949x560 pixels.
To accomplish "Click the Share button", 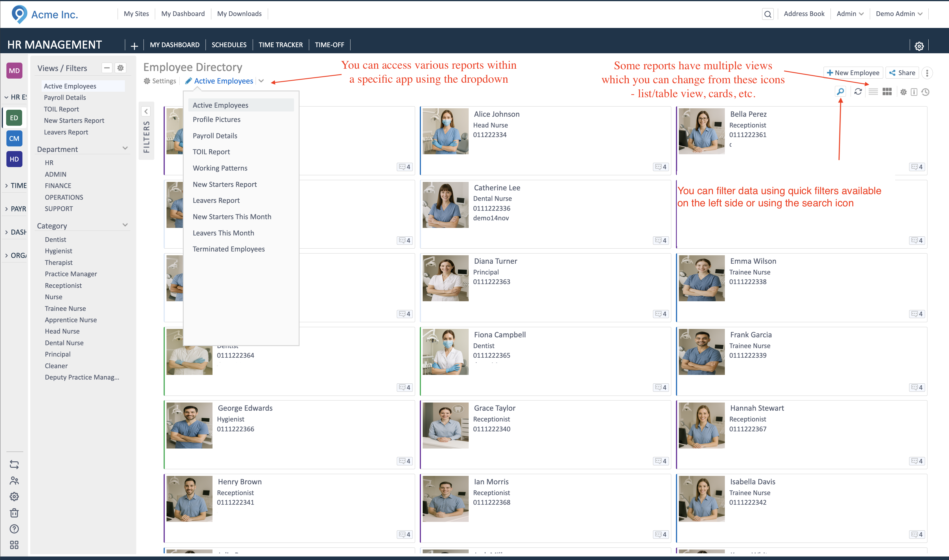I will 902,72.
